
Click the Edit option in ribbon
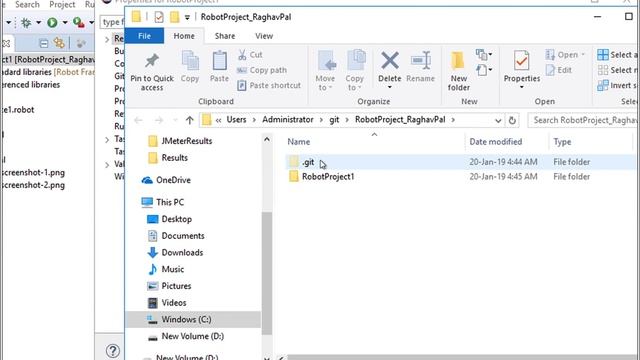point(559,70)
